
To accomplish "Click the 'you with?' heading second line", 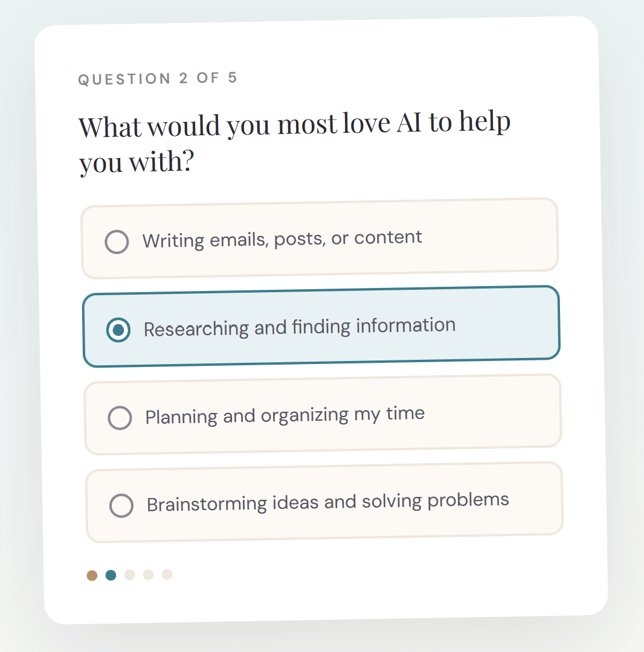I will coord(136,162).
